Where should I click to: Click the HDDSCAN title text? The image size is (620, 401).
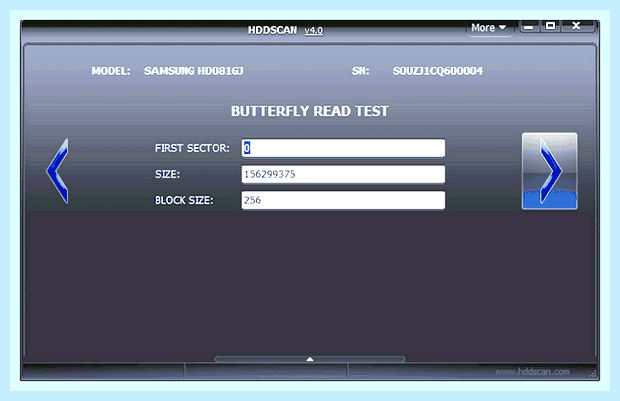coord(272,30)
